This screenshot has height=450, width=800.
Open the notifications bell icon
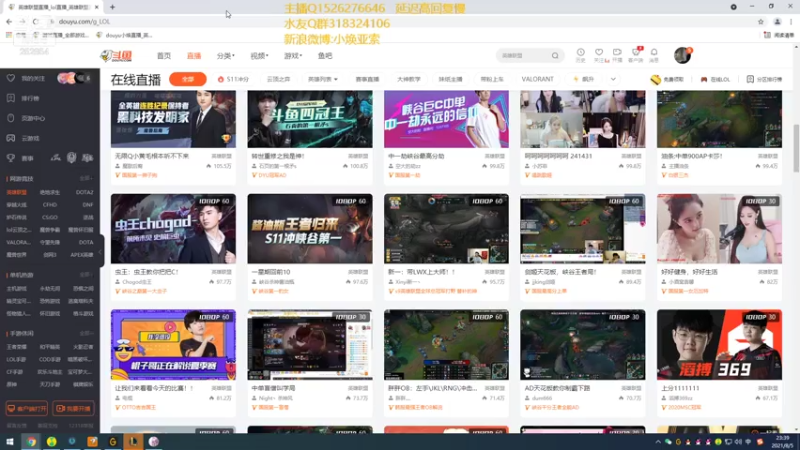pos(654,53)
